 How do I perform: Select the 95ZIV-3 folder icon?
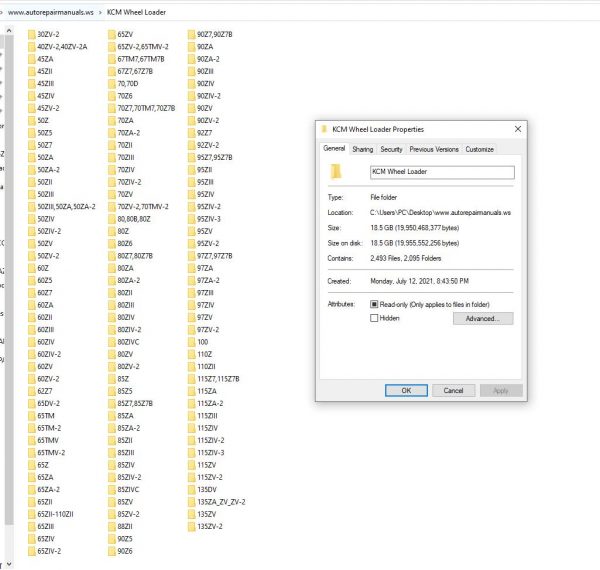191,219
